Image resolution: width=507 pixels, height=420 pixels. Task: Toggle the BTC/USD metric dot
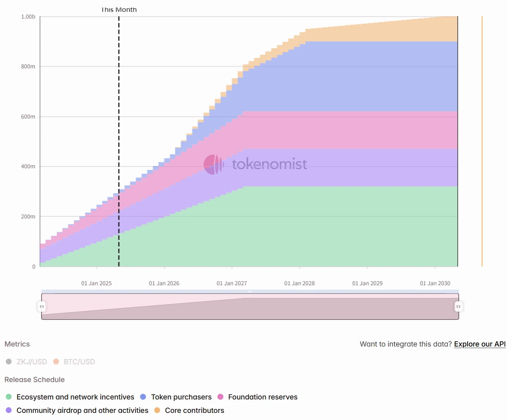tap(56, 362)
